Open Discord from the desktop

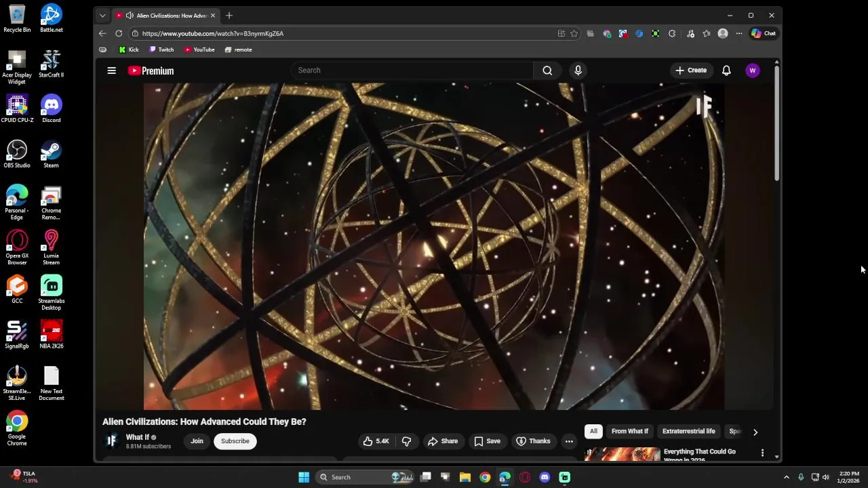point(51,109)
